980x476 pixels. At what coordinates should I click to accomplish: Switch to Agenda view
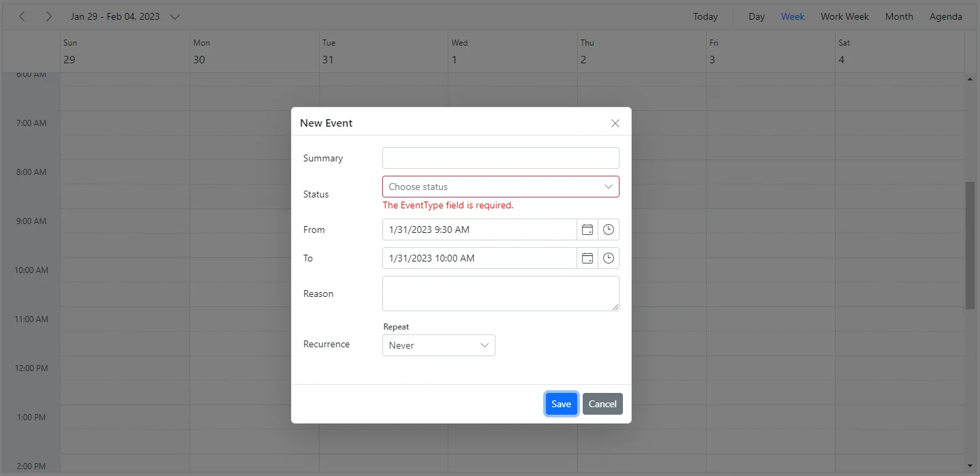[x=946, y=16]
